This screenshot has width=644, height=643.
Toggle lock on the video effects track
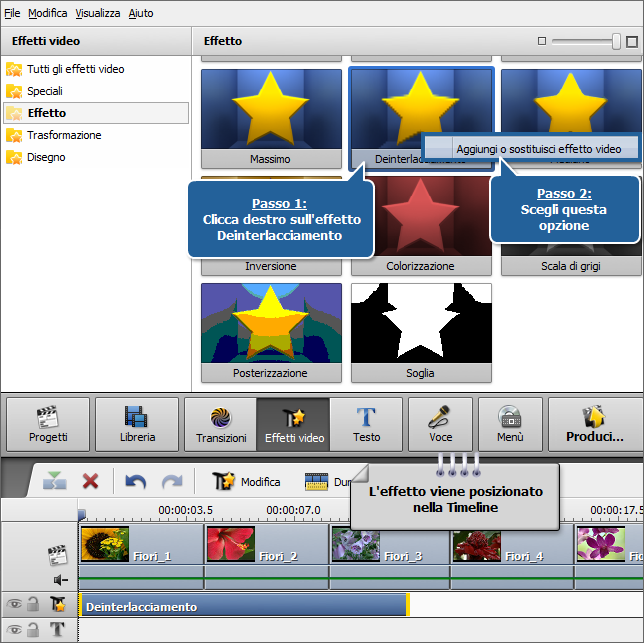(33, 605)
